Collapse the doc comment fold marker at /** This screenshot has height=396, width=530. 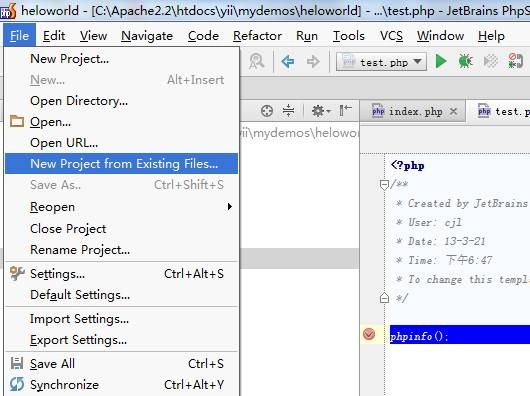click(384, 184)
